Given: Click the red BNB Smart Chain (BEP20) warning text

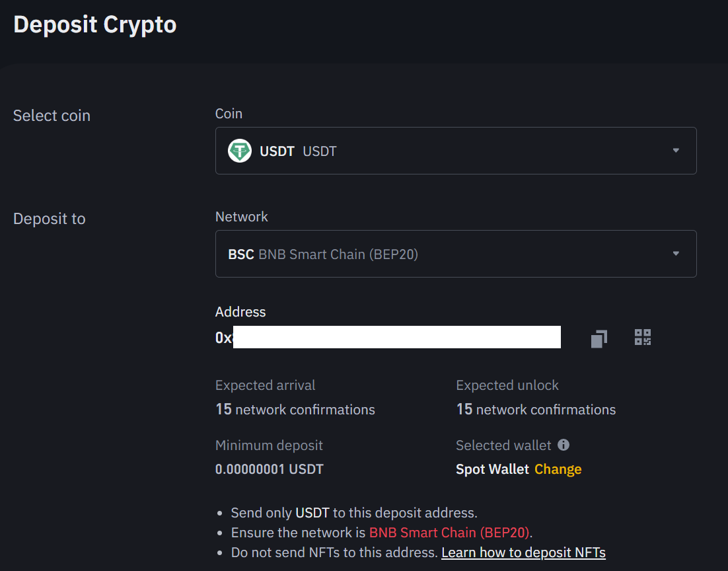Looking at the screenshot, I should 450,533.
